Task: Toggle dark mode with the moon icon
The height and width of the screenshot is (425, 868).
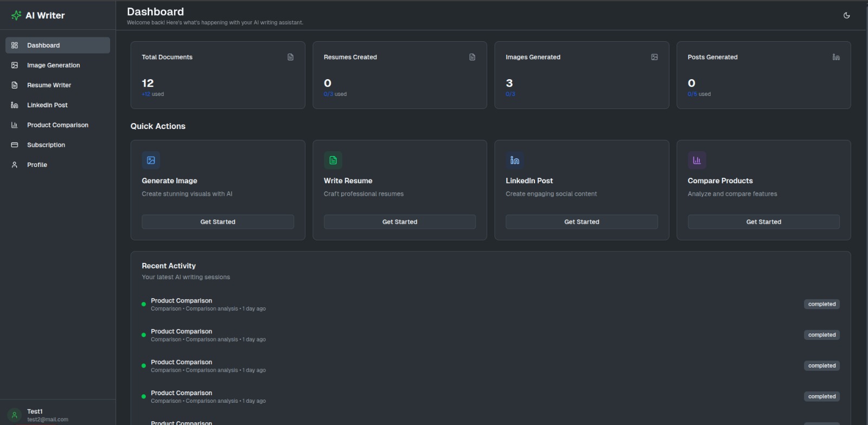Action: tap(846, 15)
